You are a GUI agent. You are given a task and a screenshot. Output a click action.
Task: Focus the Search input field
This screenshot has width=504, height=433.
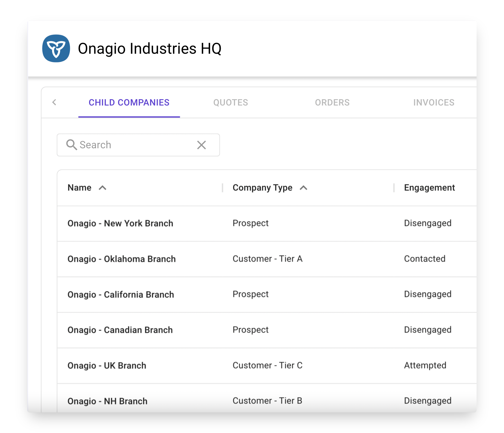tap(138, 145)
